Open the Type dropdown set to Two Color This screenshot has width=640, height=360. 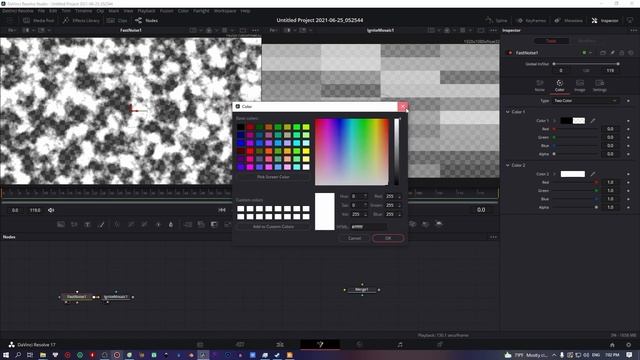(585, 100)
